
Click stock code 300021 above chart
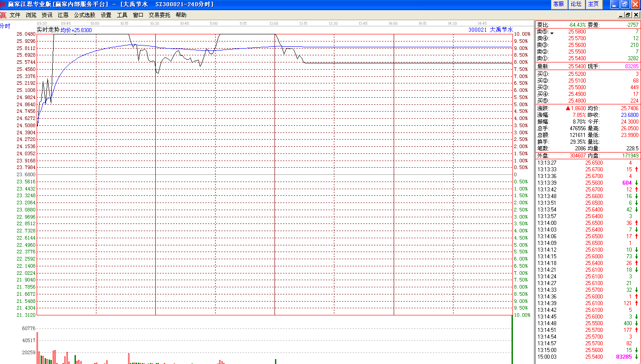478,29
